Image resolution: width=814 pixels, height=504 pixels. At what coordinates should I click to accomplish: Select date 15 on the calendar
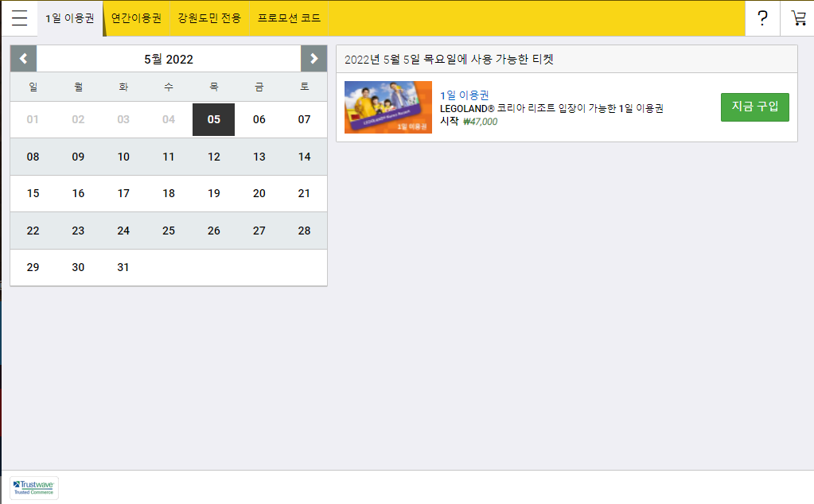[x=33, y=193]
